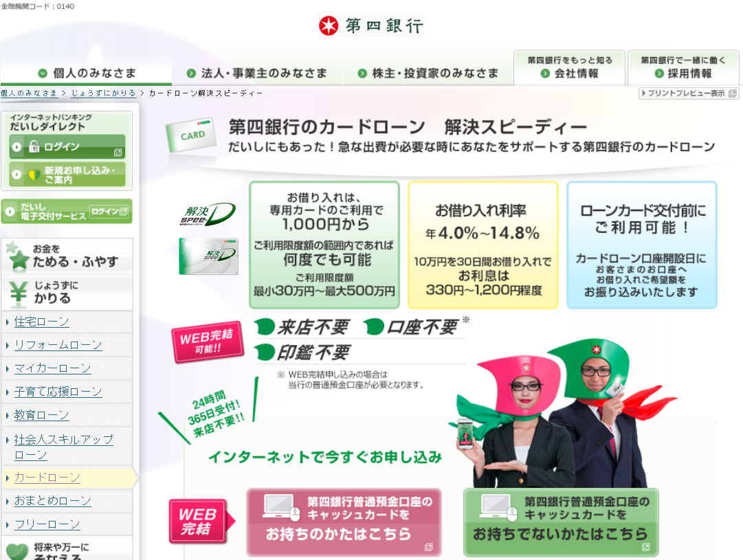This screenshot has width=743, height=560.
Task: Click the pink WEB完結 arrow badge
Action: point(202,521)
